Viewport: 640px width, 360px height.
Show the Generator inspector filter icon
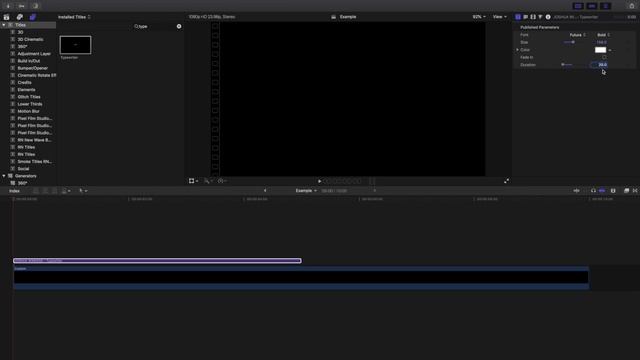pos(540,17)
